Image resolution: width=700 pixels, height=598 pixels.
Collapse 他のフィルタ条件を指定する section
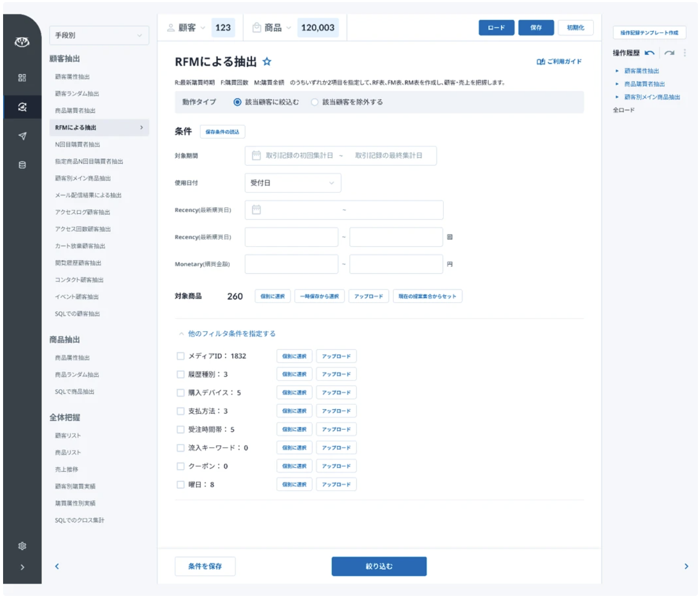click(227, 334)
